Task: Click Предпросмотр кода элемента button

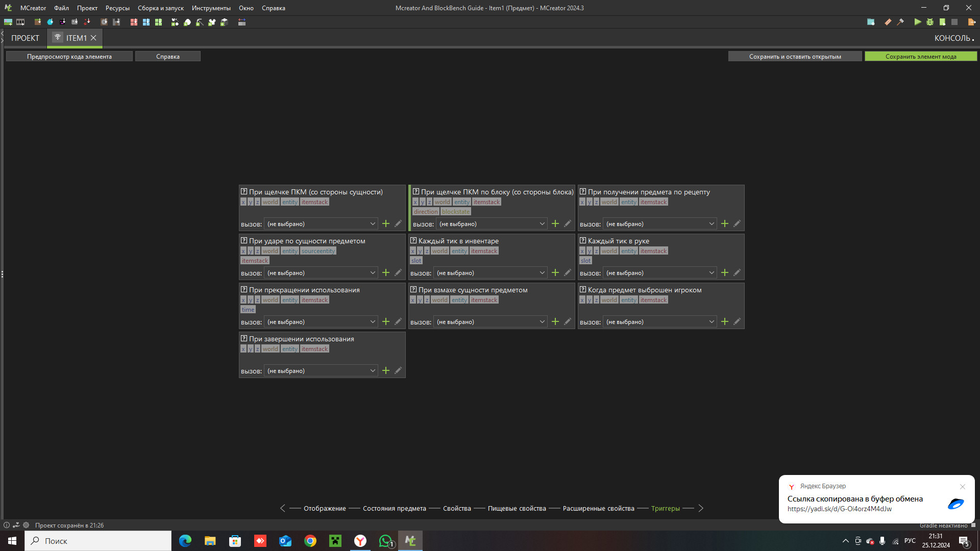Action: [69, 57]
